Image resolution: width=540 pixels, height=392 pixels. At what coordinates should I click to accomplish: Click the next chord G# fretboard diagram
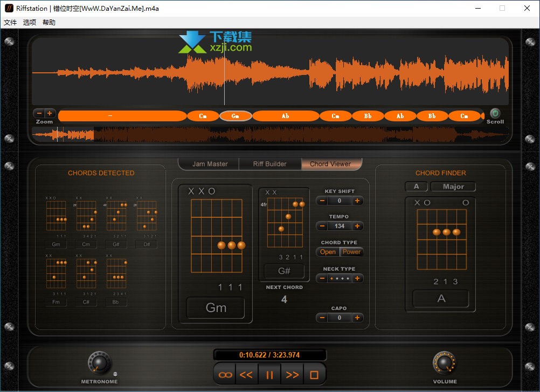[x=285, y=223]
